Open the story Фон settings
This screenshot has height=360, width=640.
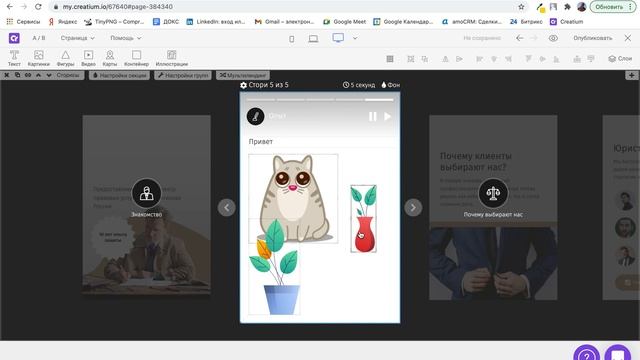(x=391, y=85)
